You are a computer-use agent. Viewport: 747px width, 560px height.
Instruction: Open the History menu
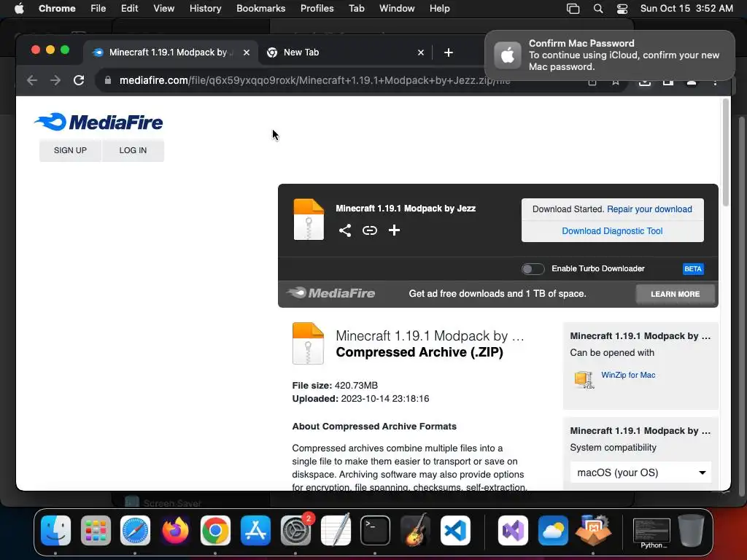pos(205,9)
